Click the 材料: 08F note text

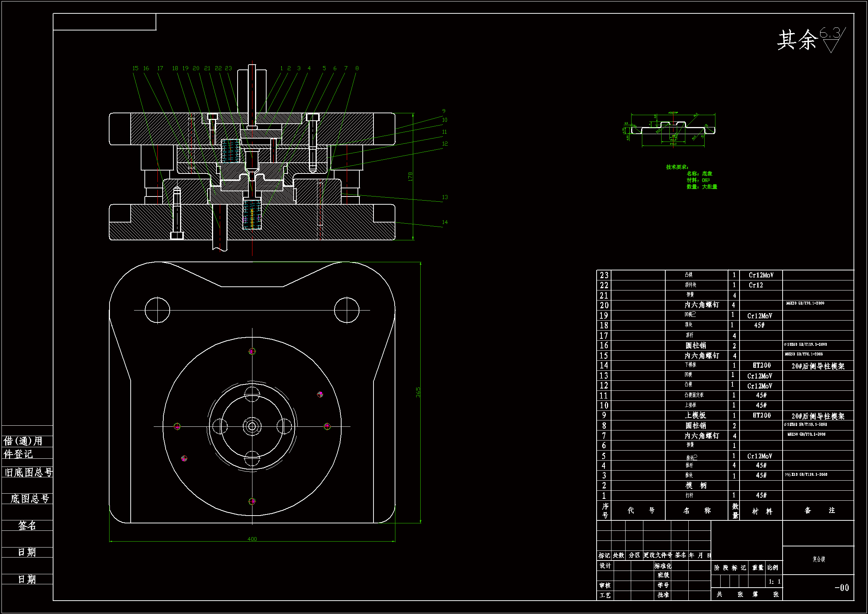pos(698,180)
